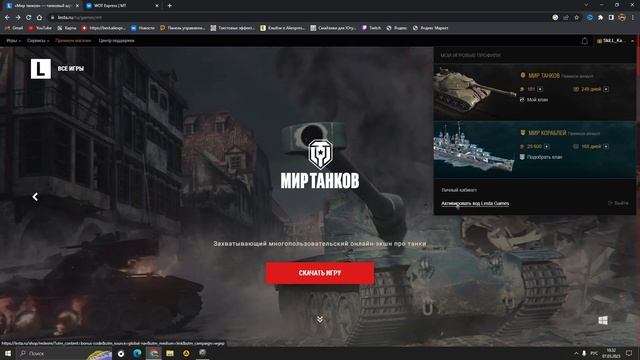Image resolution: width=640 pixels, height=360 pixels.
Task: Add premium days plus in Мир кораблей row
Action: pos(606,146)
